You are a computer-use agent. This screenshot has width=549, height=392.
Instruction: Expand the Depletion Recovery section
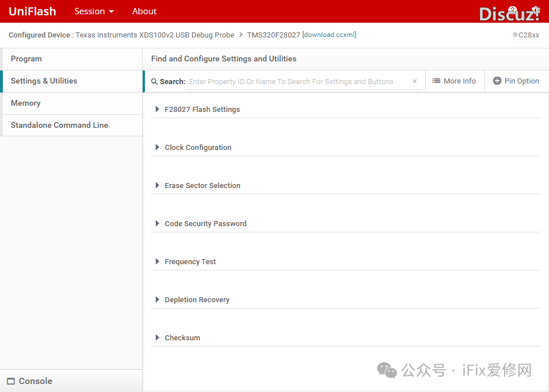[x=157, y=300]
